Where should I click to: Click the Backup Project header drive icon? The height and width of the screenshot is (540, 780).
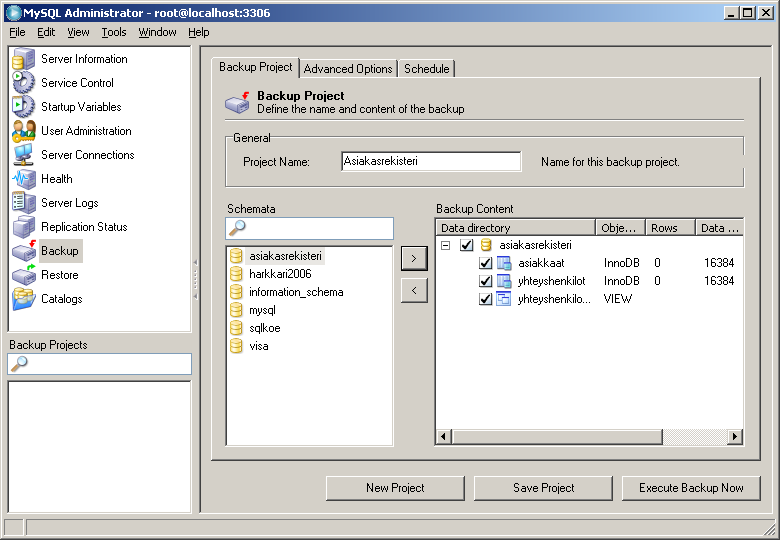[x=237, y=102]
